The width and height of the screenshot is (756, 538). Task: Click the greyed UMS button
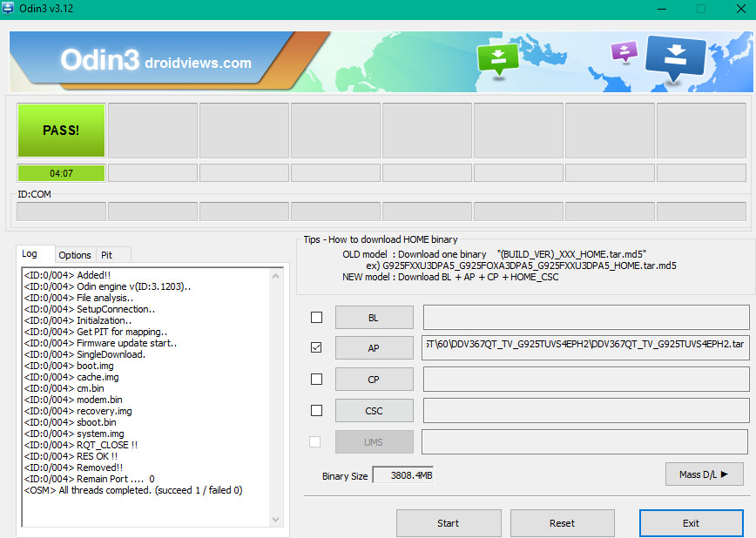coord(375,442)
